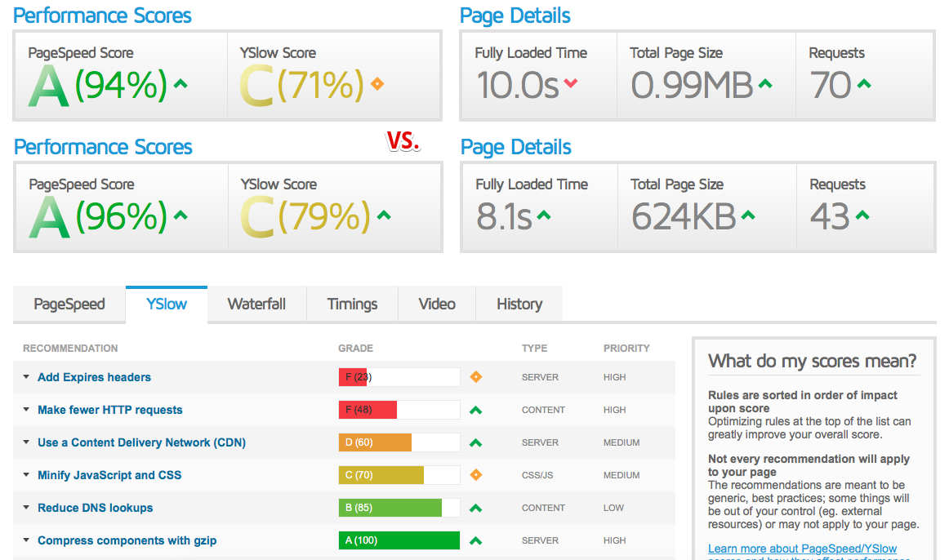Click green arrow beside the 79% YSlow score
Viewport: 949px width, 560px height.
pos(384,215)
